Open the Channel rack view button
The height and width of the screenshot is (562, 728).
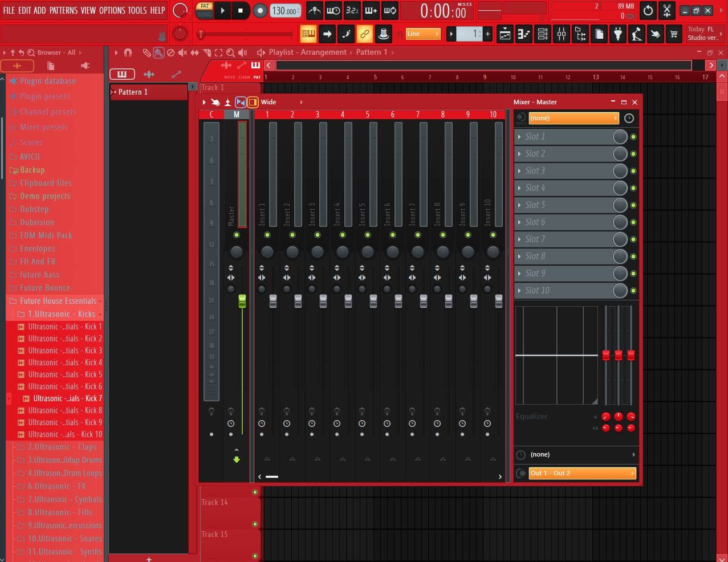pos(543,34)
